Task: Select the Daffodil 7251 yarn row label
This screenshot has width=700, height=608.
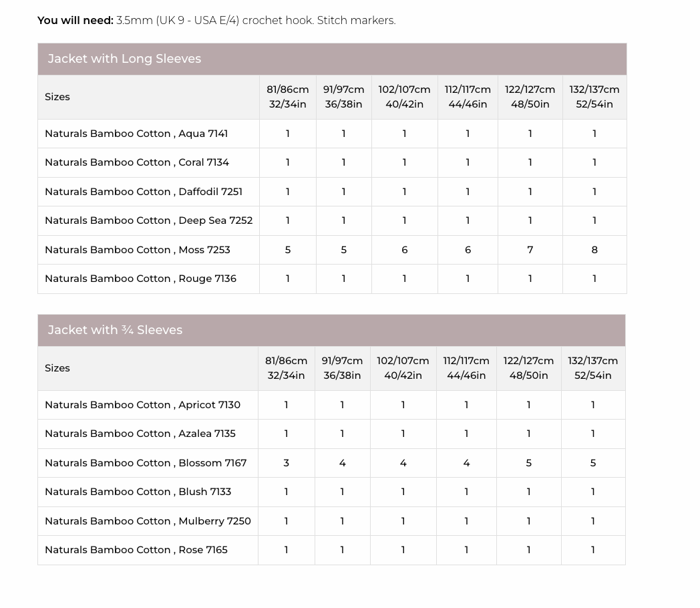Action: [x=144, y=192]
